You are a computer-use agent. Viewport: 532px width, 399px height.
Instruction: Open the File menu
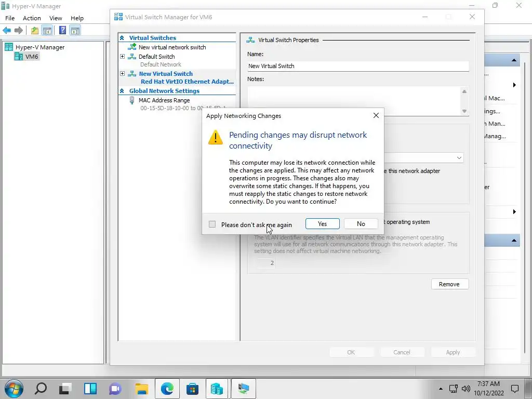(x=10, y=18)
